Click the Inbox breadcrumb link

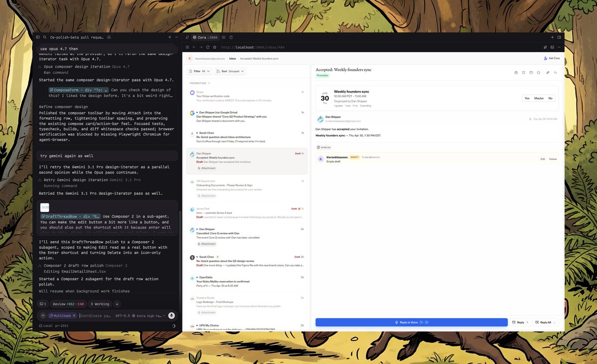(232, 58)
